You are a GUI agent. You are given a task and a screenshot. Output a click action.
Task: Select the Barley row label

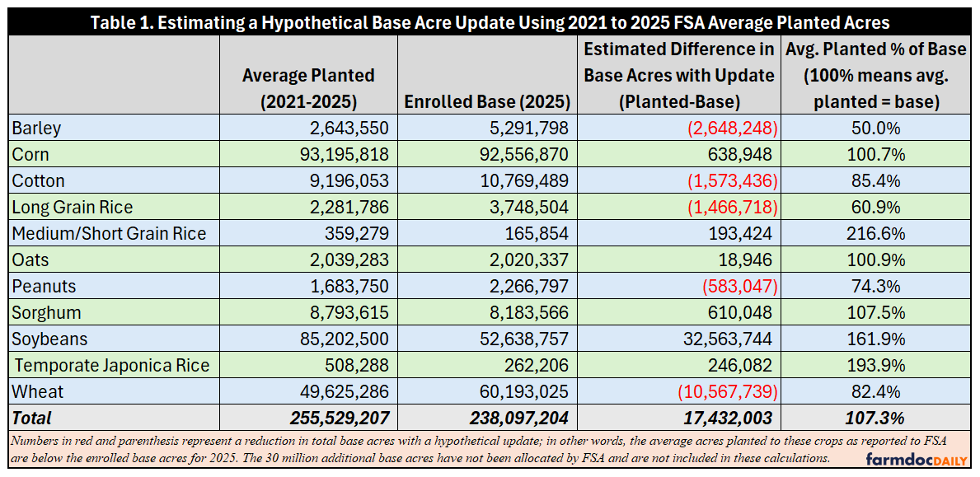click(36, 128)
